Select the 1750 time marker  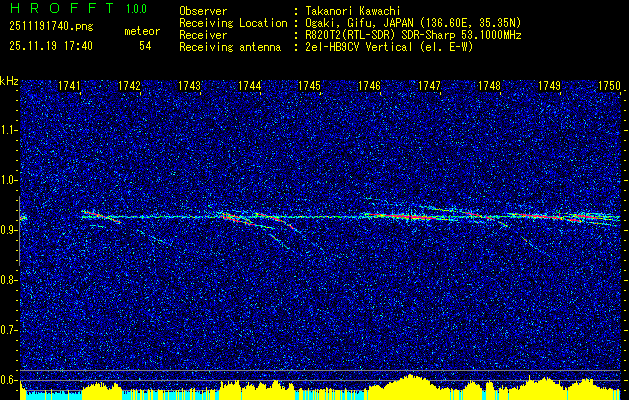coord(609,86)
